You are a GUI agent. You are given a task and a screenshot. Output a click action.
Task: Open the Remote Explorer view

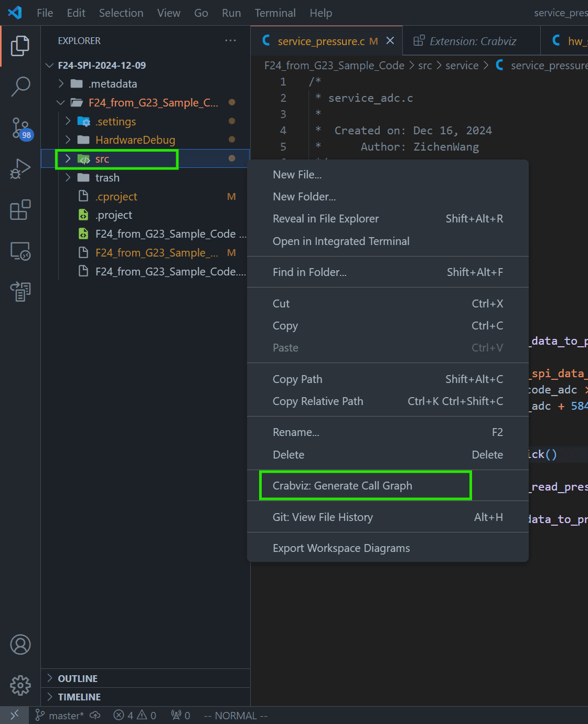20,251
